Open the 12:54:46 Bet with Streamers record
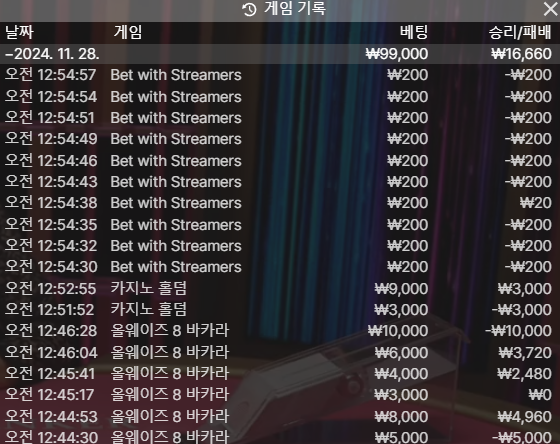This screenshot has height=444, width=560. pyautogui.click(x=280, y=161)
